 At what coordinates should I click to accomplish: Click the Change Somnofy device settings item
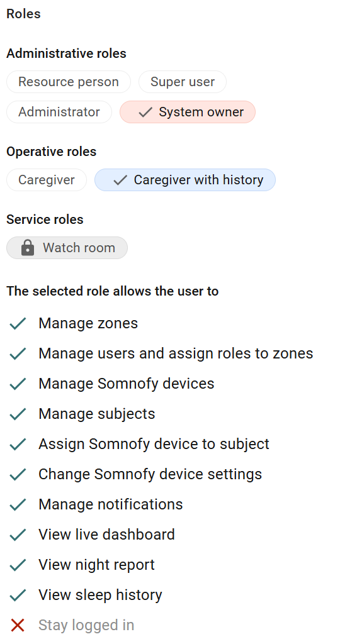point(150,474)
